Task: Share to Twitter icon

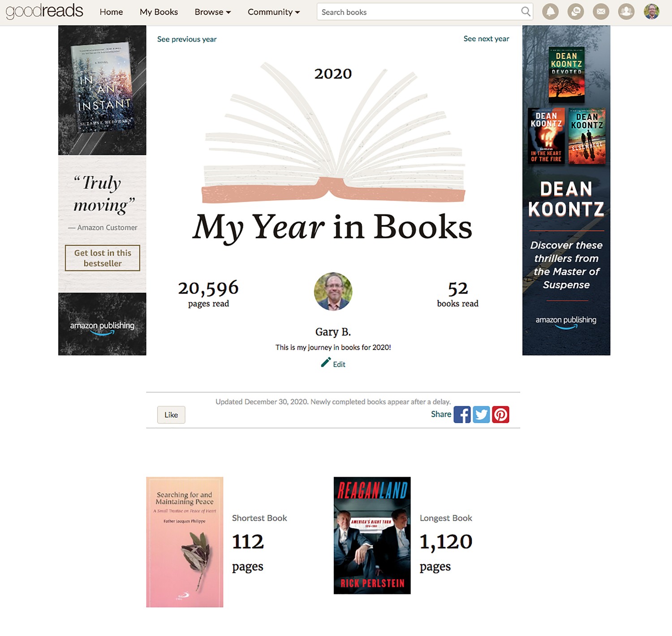Action: tap(481, 415)
